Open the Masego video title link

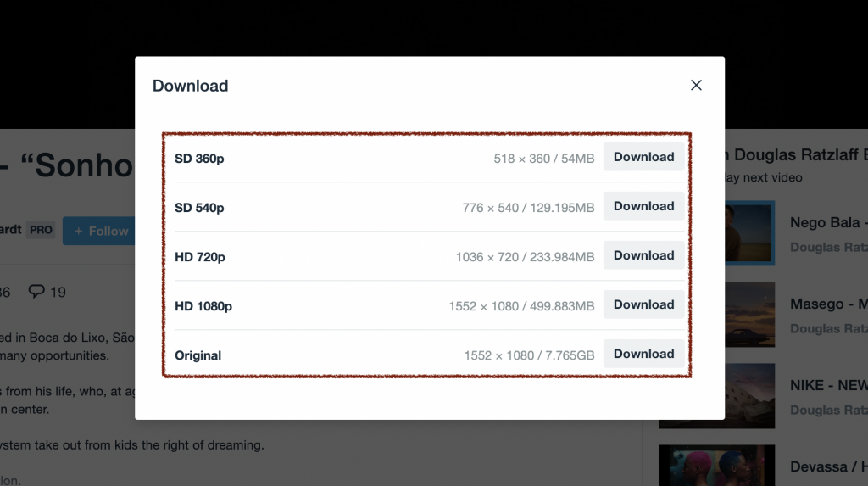829,304
